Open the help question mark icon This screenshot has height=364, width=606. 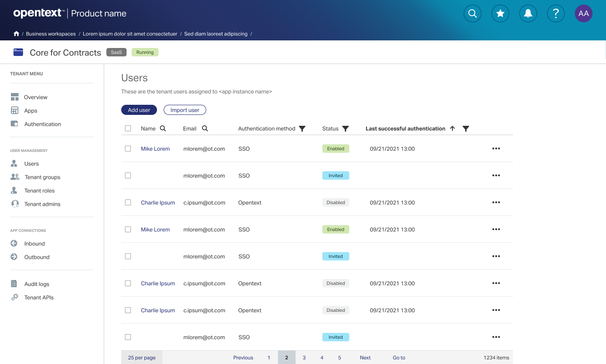[556, 13]
